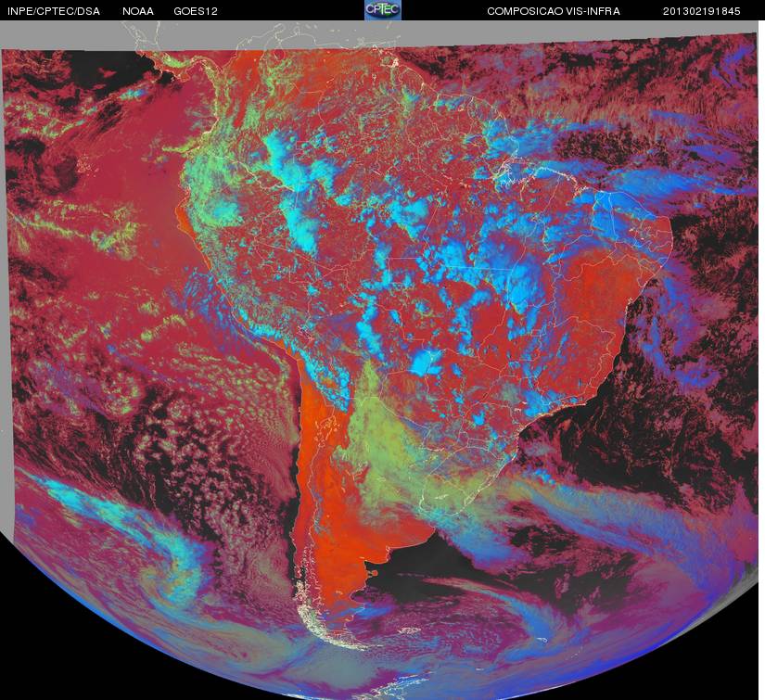Image resolution: width=765 pixels, height=700 pixels.
Task: Click the CPTEC logo in the header
Action: pos(383,10)
